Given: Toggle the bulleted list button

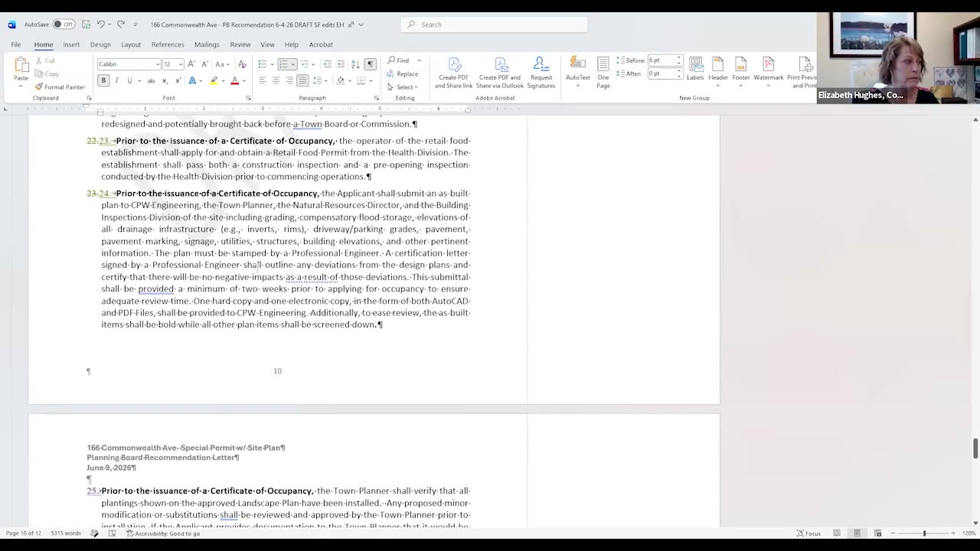Looking at the screenshot, I should pos(262,64).
